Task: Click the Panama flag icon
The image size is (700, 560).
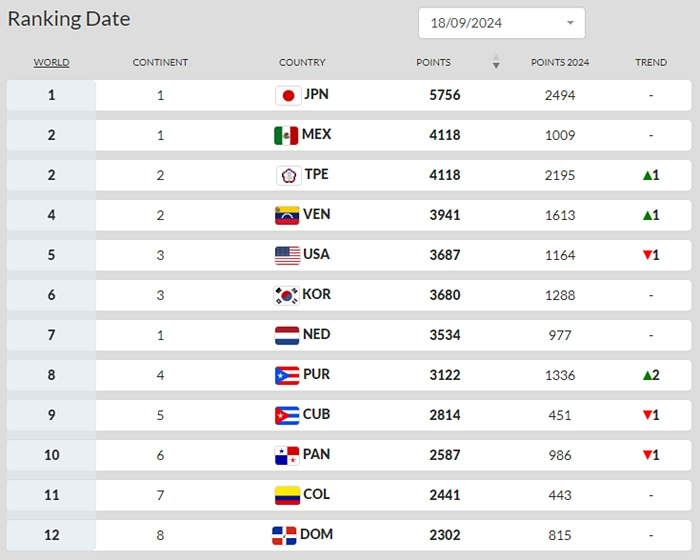Action: coord(287,456)
